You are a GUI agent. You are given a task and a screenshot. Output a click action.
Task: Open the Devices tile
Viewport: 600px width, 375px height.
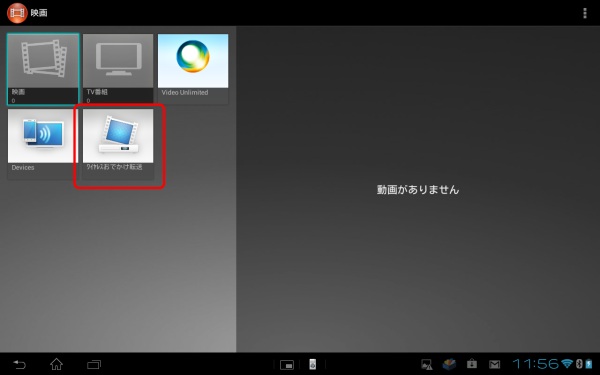click(x=43, y=144)
